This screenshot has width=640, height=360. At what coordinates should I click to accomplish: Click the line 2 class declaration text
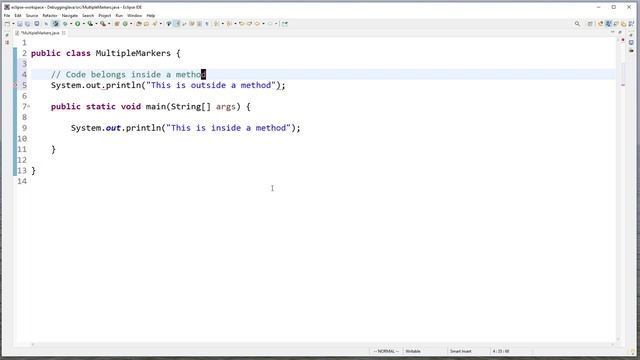coord(106,53)
